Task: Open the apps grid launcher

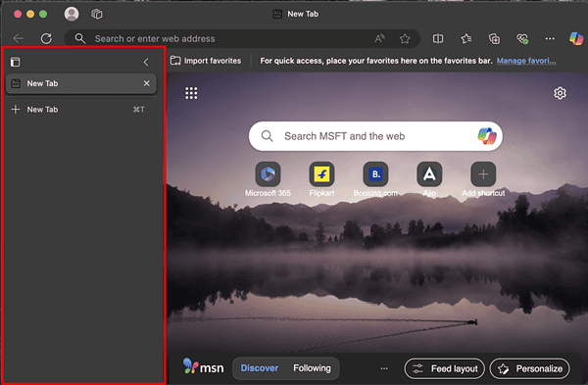Action: coord(191,93)
